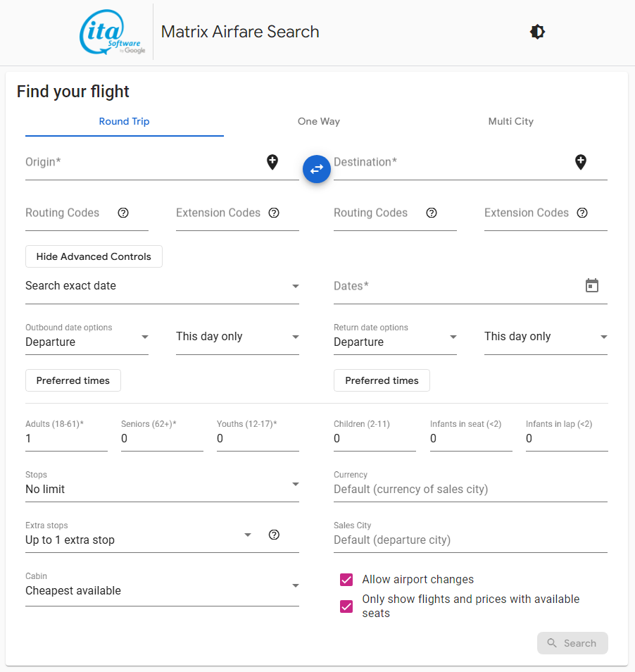
Task: Open the Dates calendar picker icon
Action: pyautogui.click(x=592, y=285)
